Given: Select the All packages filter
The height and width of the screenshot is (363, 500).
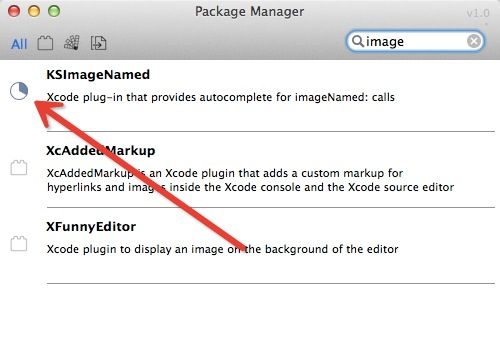Looking at the screenshot, I should tap(19, 44).
